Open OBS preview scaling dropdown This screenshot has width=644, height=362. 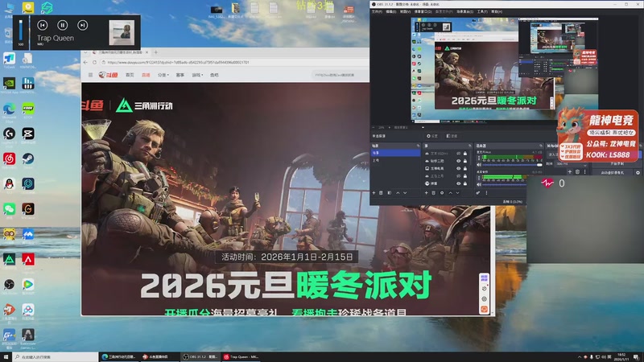pyautogui.click(x=423, y=127)
